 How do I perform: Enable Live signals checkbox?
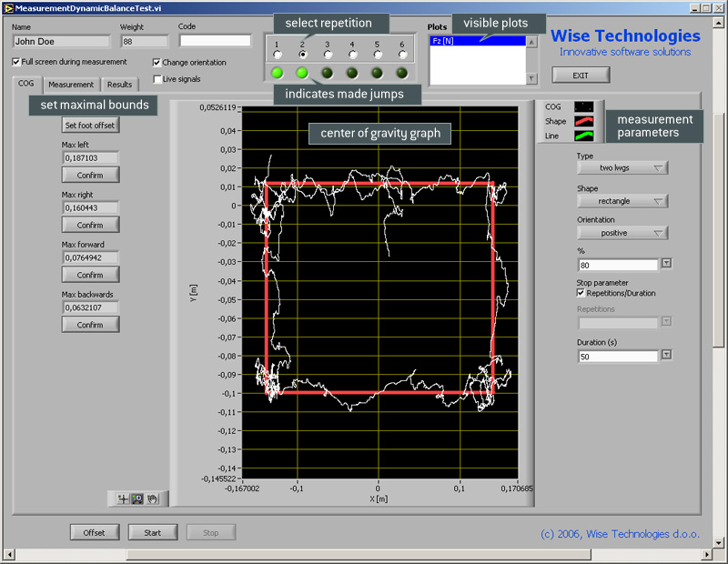tap(157, 79)
